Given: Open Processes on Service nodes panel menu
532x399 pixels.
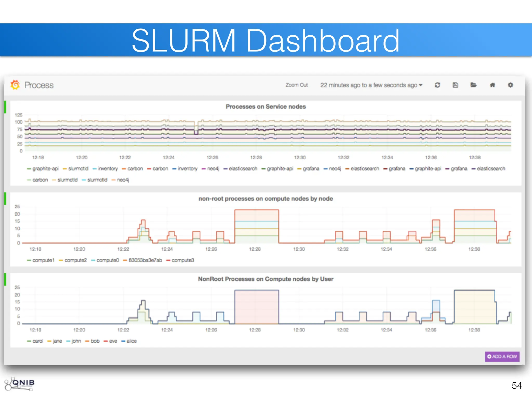Looking at the screenshot, I should pyautogui.click(x=265, y=107).
